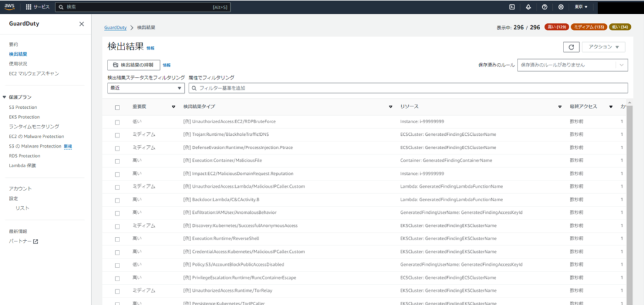The width and height of the screenshot is (644, 305).
Task: Click the refresh findings button
Action: [571, 47]
